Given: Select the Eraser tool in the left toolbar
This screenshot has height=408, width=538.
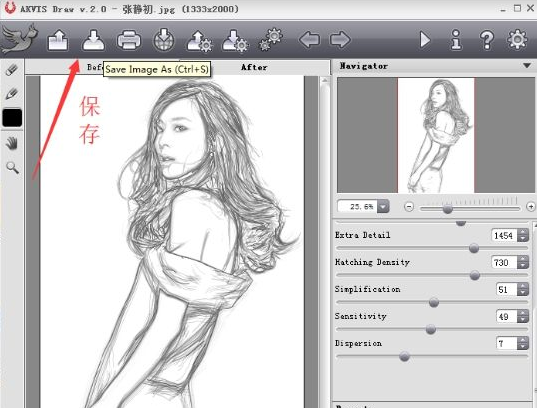Looking at the screenshot, I should (12, 70).
